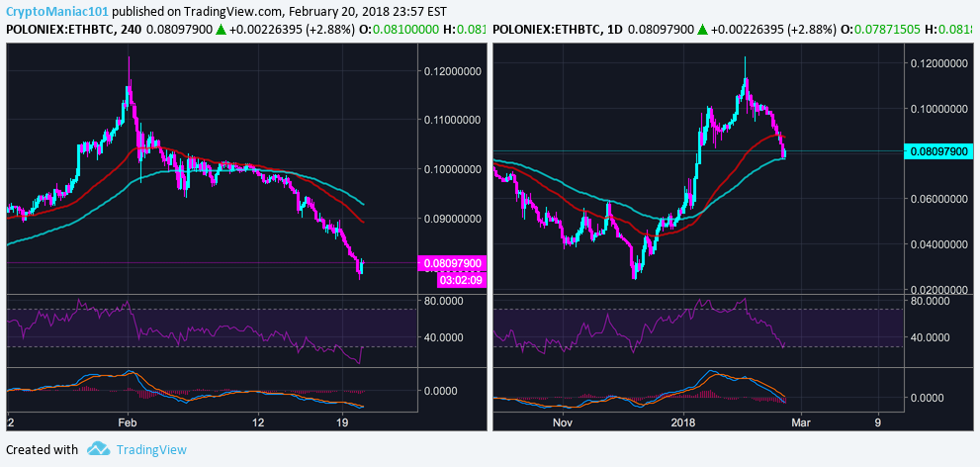Click 40.0000 on the 1D chart RSI axis
The width and height of the screenshot is (980, 467).
click(930, 337)
